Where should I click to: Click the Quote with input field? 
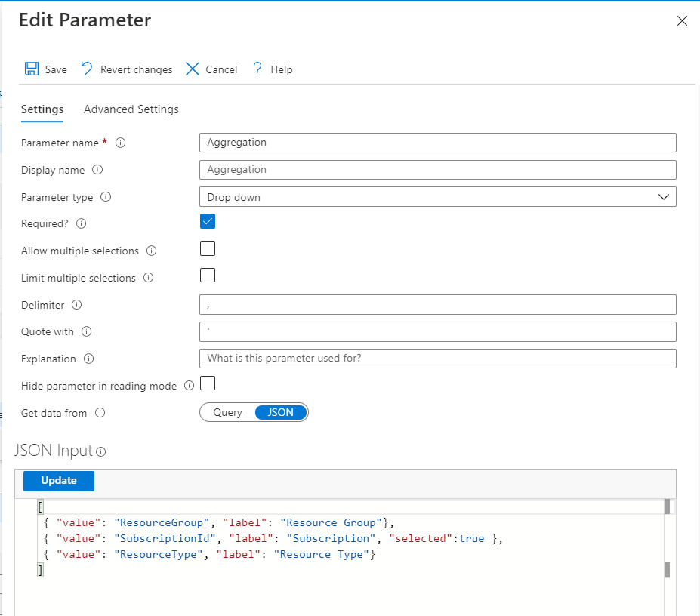click(437, 331)
